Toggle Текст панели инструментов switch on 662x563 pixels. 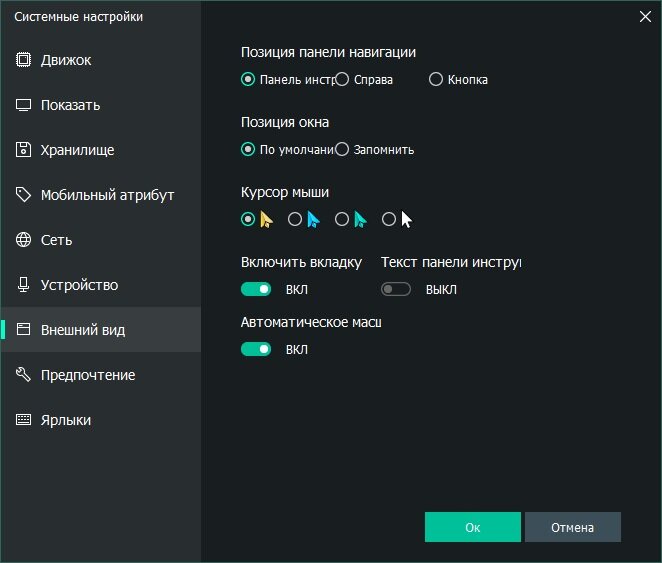pyautogui.click(x=396, y=289)
